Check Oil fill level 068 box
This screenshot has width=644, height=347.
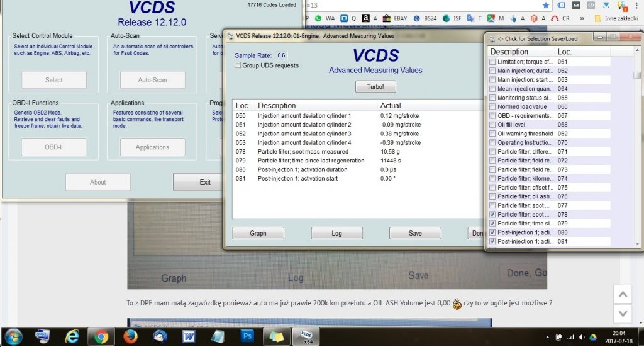[492, 125]
